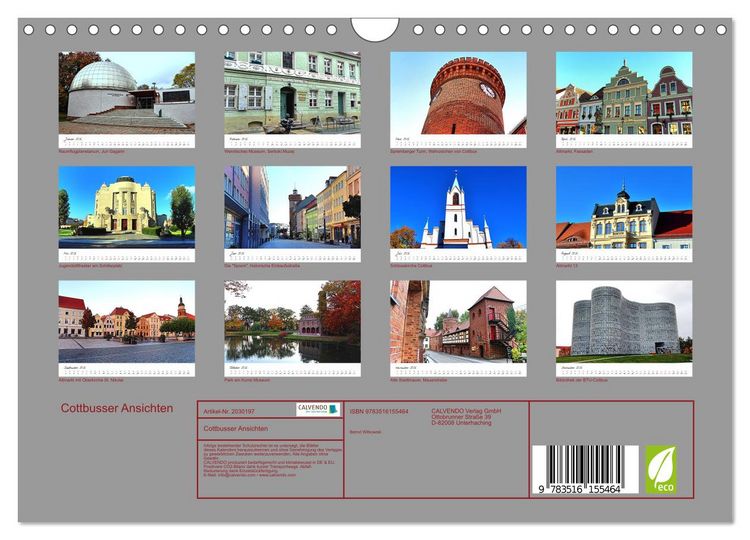The height and width of the screenshot is (540, 750).
Task: Click 'Ottobrunner Straße 39' text
Action: pos(461,417)
